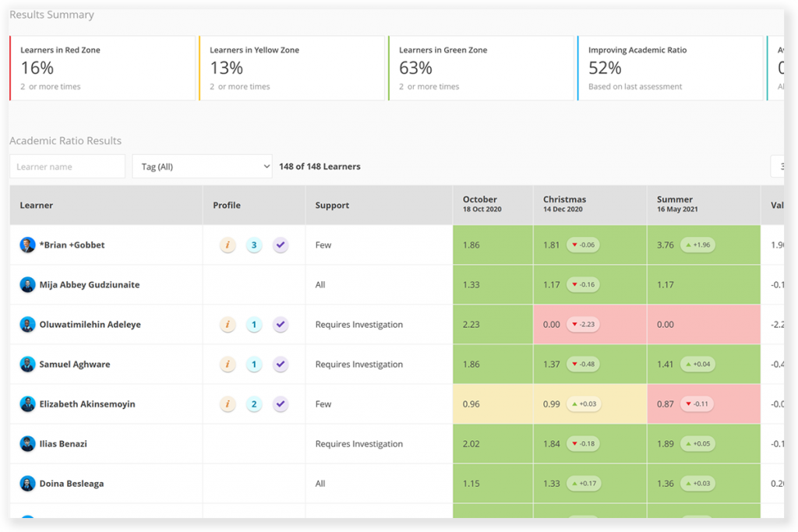Focus the Learner name search field
This screenshot has width=798, height=532.
click(x=67, y=167)
